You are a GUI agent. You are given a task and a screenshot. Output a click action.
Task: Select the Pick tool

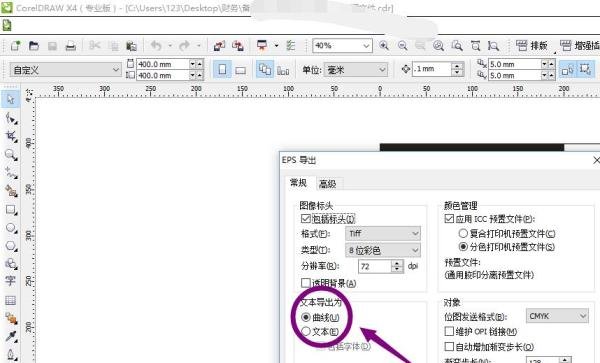10,99
